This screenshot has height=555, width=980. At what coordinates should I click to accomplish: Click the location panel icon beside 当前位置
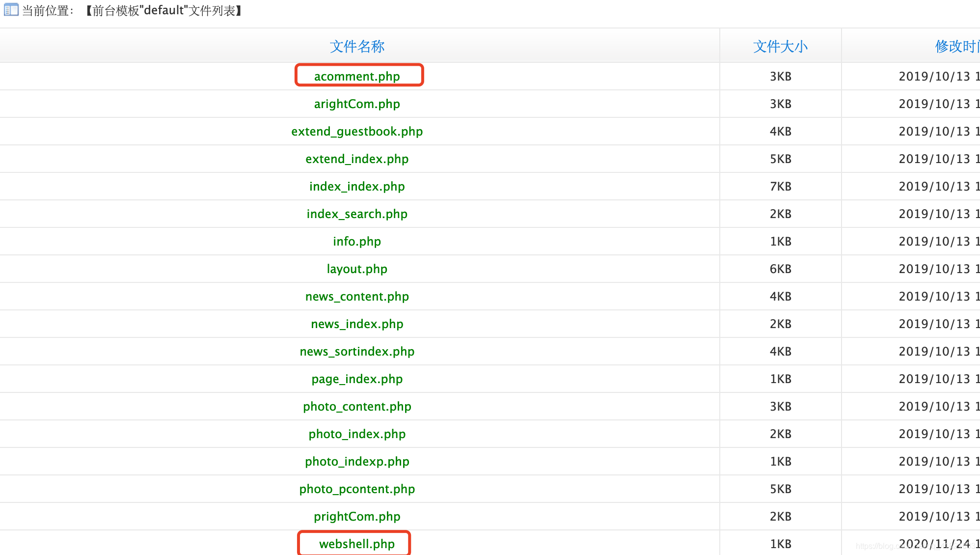[11, 10]
